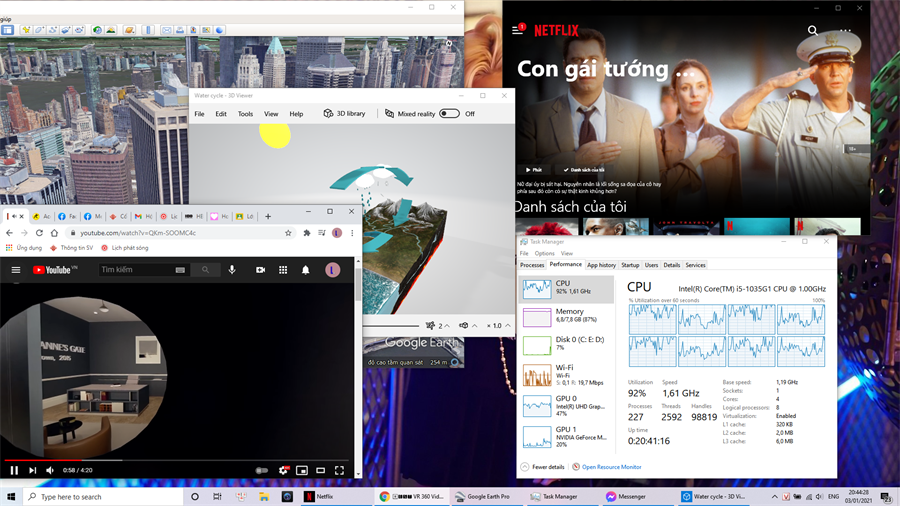This screenshot has height=506, width=900.
Task: Expand 3D Viewer animation speed x1.0 chevron
Action: [508, 325]
